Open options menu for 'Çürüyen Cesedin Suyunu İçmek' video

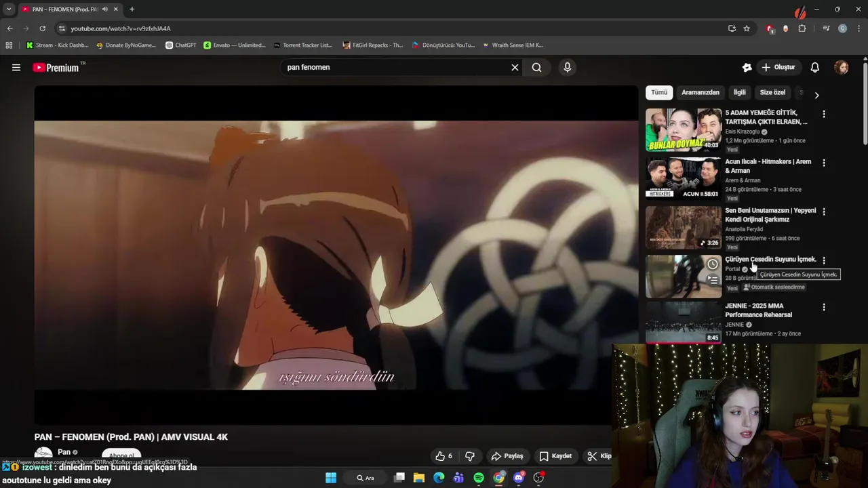[824, 261]
